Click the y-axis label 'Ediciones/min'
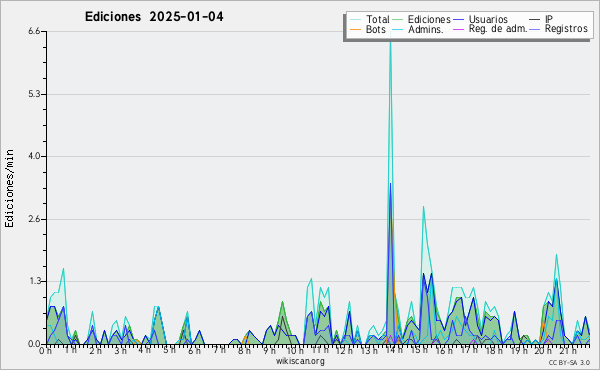The height and width of the screenshot is (370, 600). [9, 188]
